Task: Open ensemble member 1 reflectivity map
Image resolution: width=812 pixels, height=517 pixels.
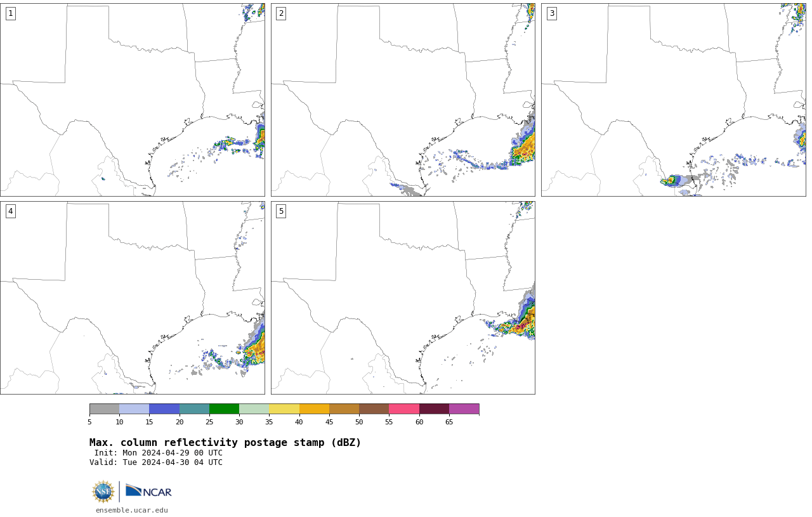Action: 133,100
